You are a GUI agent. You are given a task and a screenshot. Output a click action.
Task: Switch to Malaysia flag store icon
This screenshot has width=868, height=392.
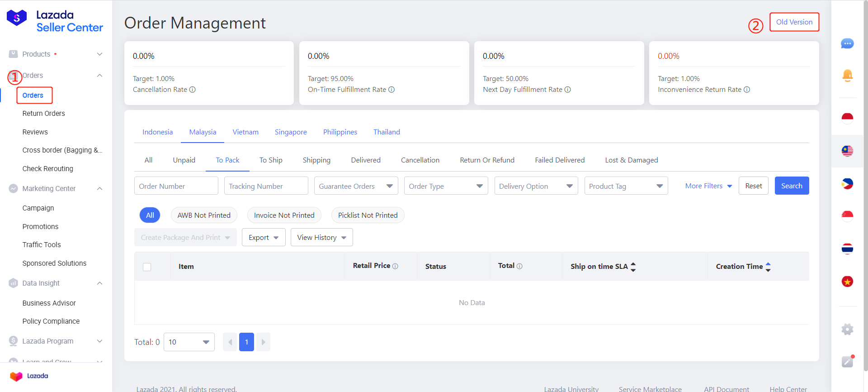tap(847, 151)
